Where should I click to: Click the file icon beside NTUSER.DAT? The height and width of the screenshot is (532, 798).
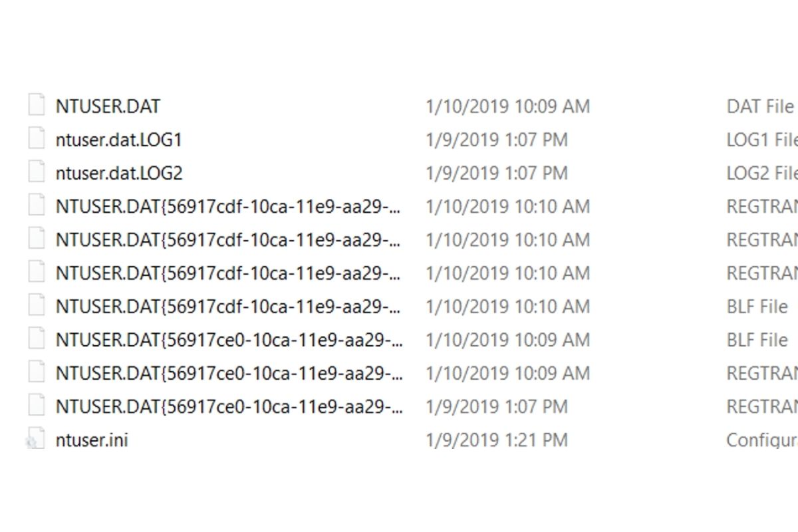(36, 106)
